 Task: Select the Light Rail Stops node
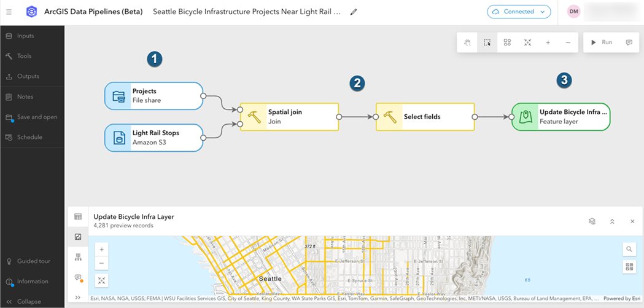pos(153,138)
